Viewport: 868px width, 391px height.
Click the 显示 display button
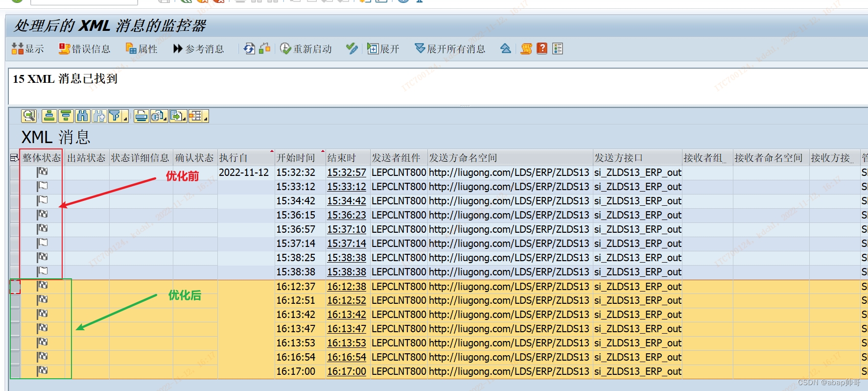(27, 49)
